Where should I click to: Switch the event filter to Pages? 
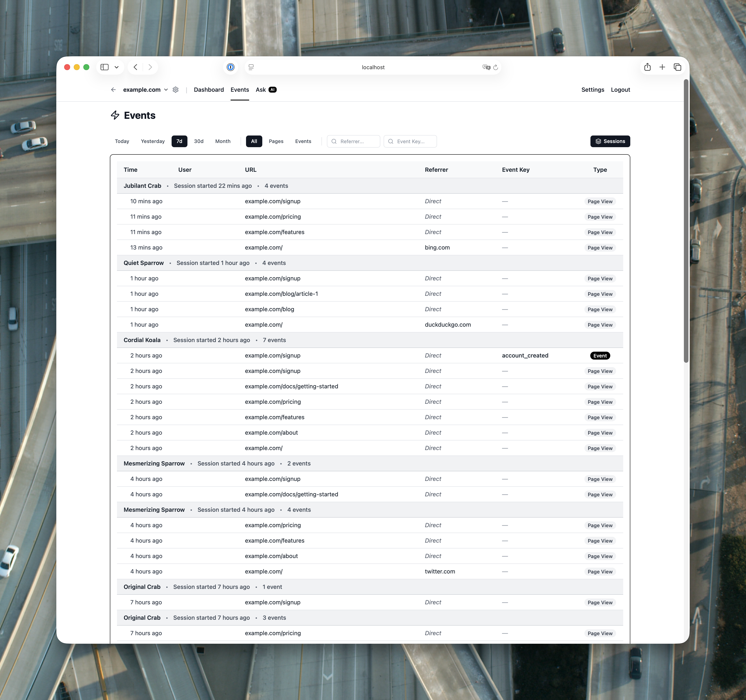click(276, 141)
